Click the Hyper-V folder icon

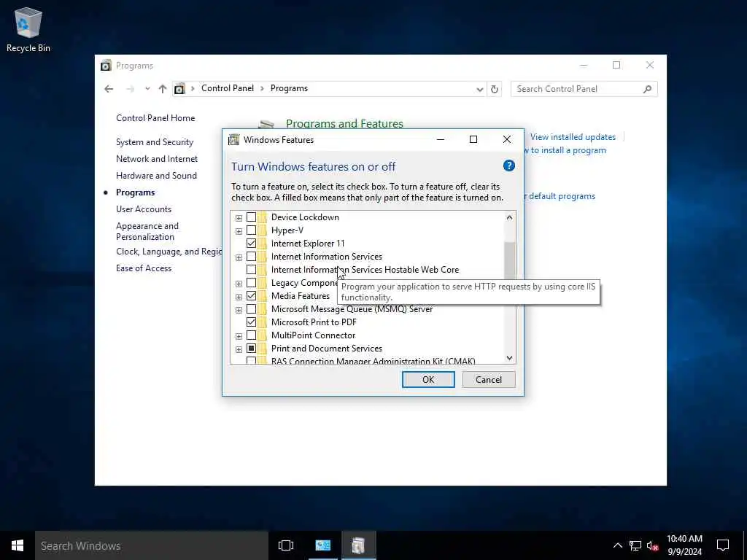263,230
